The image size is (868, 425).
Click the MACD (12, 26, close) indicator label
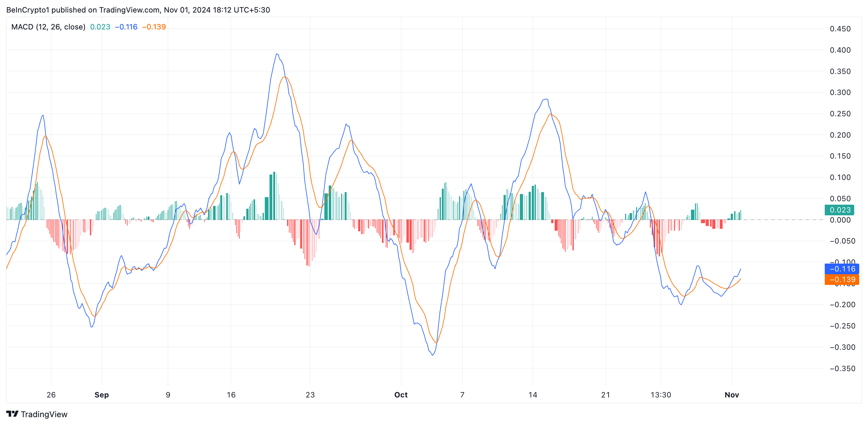[x=48, y=27]
